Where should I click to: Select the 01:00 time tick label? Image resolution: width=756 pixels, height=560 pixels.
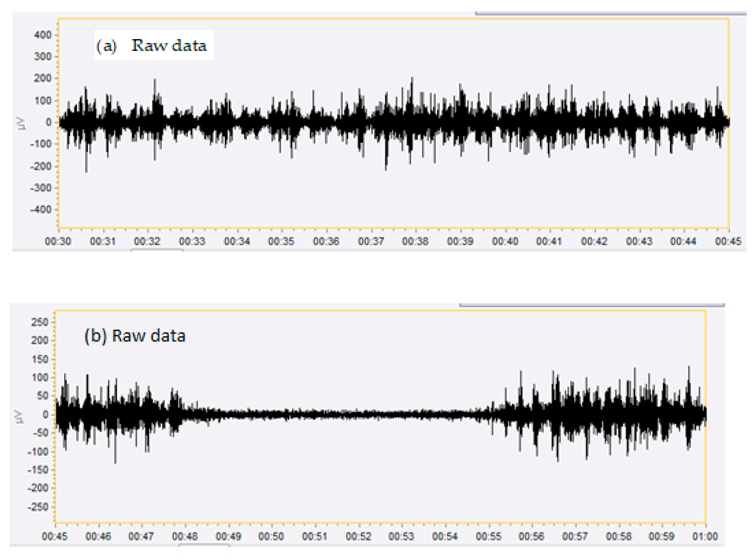point(705,536)
